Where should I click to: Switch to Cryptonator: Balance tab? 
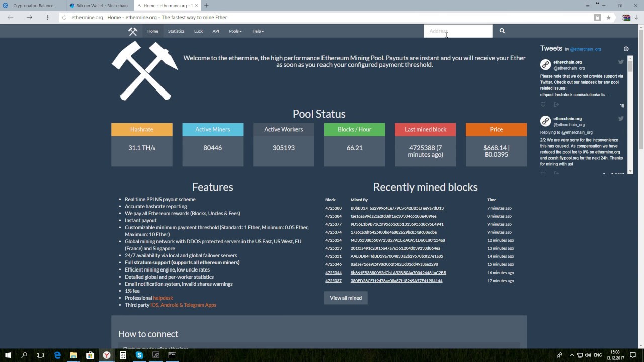pyautogui.click(x=33, y=6)
